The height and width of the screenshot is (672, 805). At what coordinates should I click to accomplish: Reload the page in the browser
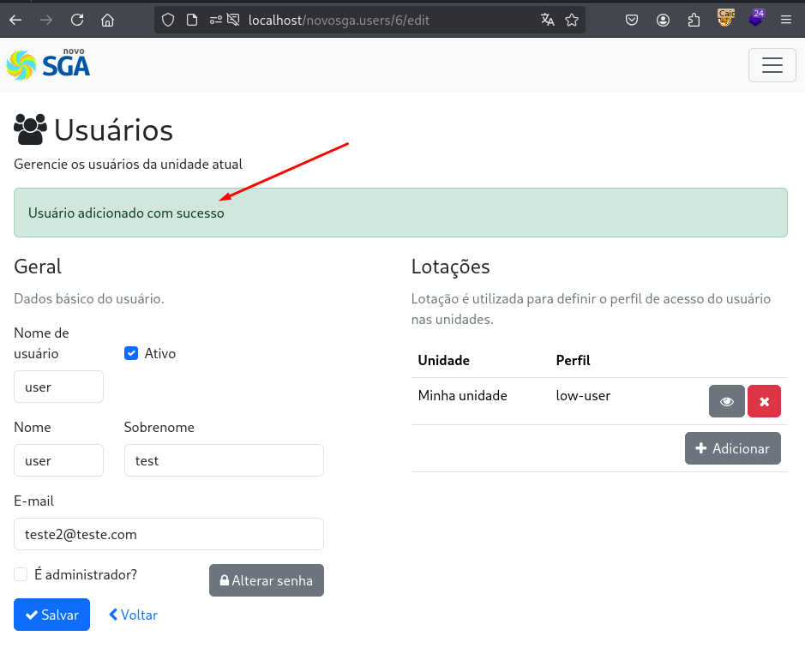click(x=77, y=20)
